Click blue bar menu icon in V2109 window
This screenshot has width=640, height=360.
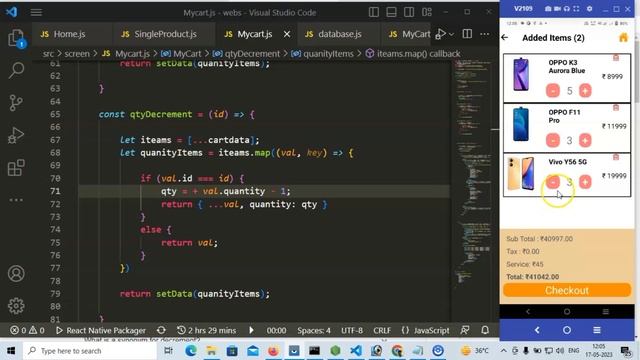[x=597, y=330]
